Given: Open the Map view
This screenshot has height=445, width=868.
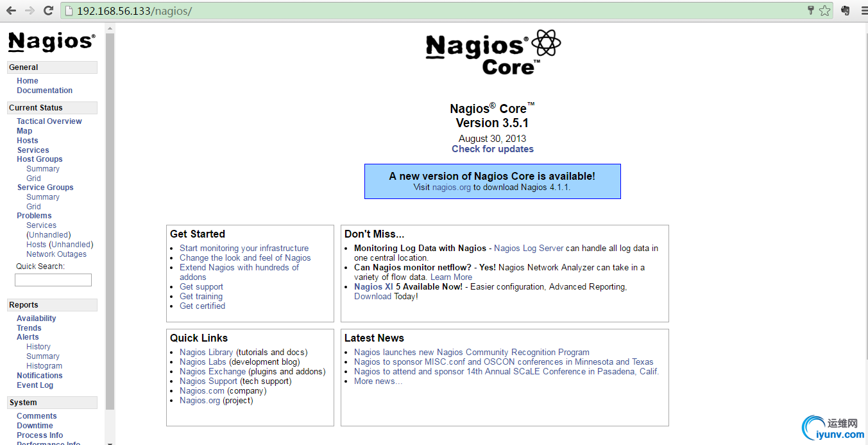Looking at the screenshot, I should pos(24,131).
